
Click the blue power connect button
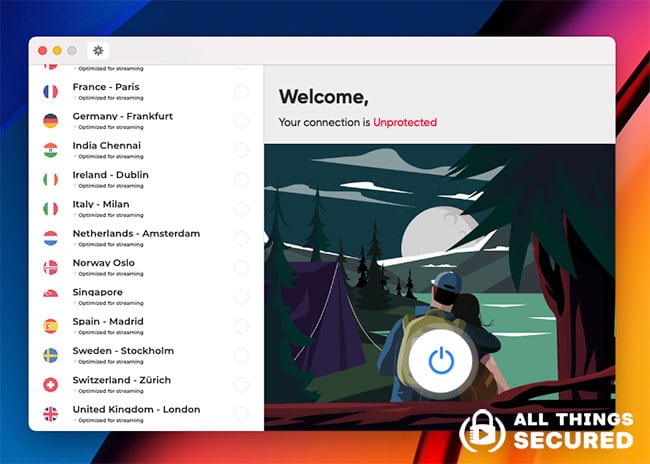(441, 360)
